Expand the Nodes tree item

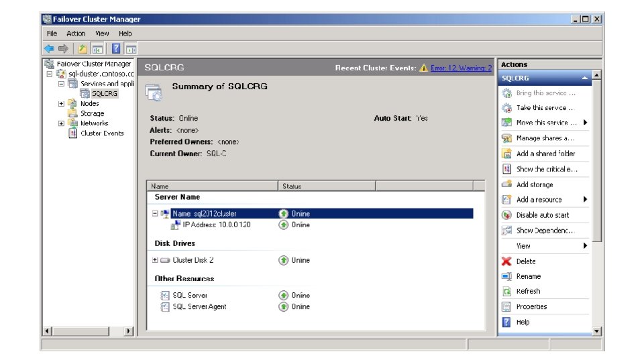[x=61, y=103]
